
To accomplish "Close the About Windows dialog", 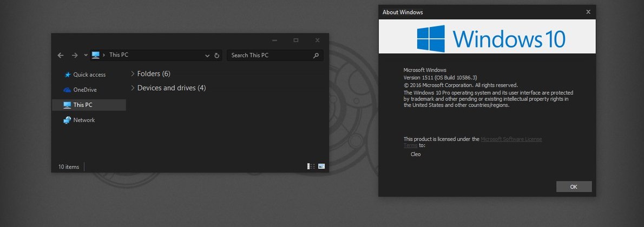I will pyautogui.click(x=588, y=12).
